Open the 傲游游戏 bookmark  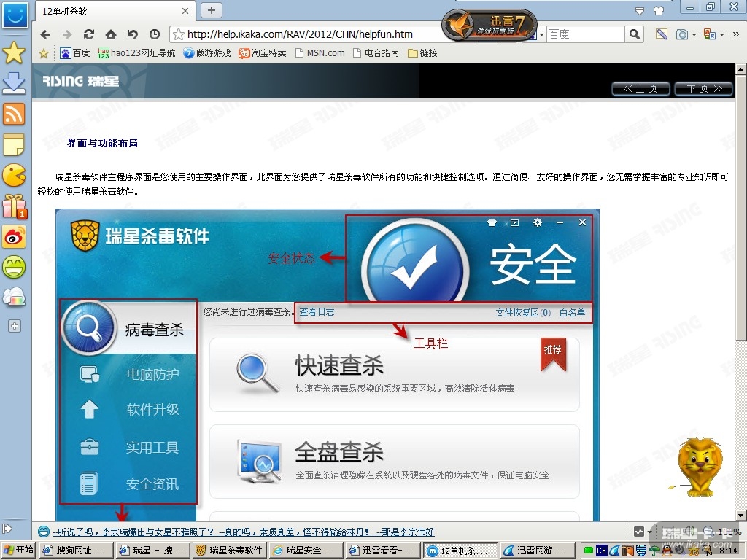click(x=207, y=52)
